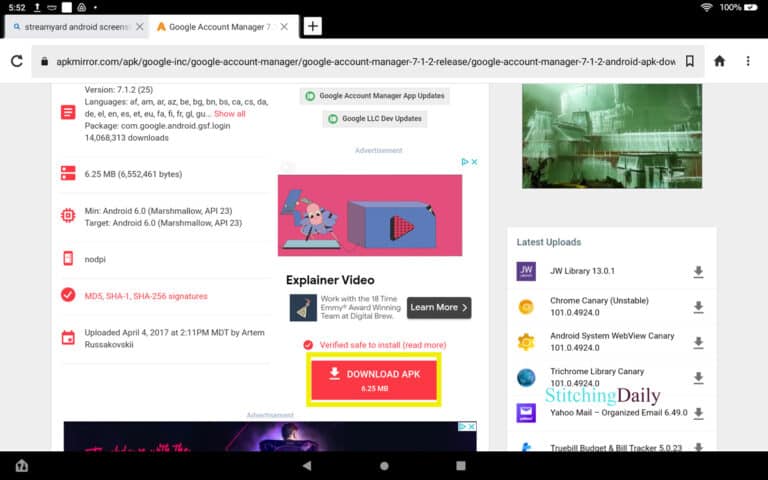The width and height of the screenshot is (768, 480).
Task: Click Learn More button in ad
Action: pyautogui.click(x=439, y=308)
